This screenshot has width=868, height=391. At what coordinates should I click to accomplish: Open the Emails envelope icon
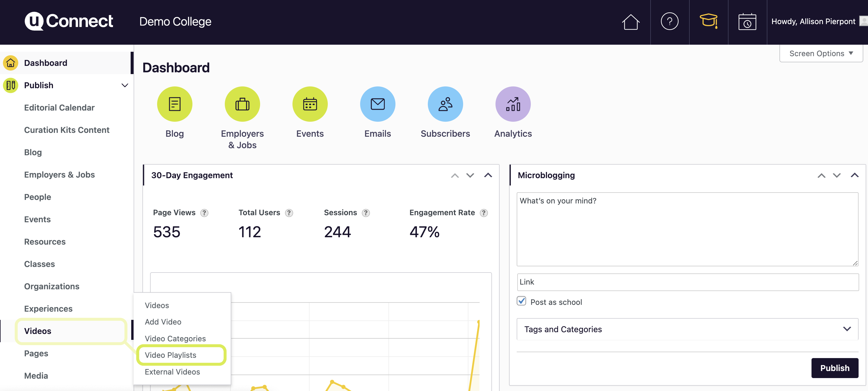tap(378, 104)
